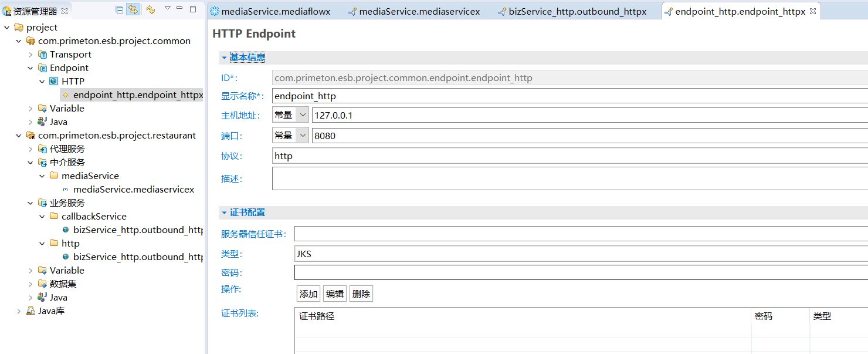Click the Java库 library icon
Screen dimensions: 868x354
coord(31,311)
